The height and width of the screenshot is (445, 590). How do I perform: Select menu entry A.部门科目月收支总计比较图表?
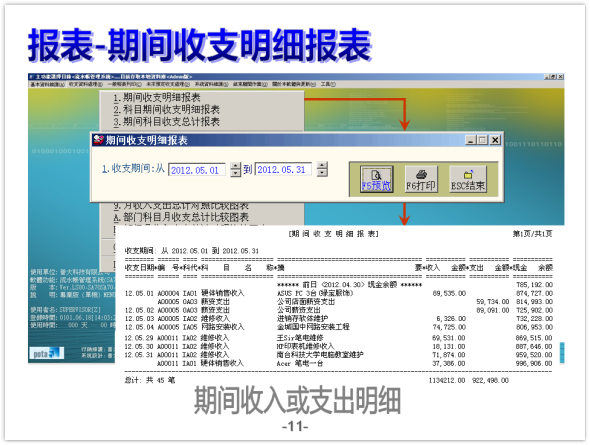pyautogui.click(x=181, y=217)
